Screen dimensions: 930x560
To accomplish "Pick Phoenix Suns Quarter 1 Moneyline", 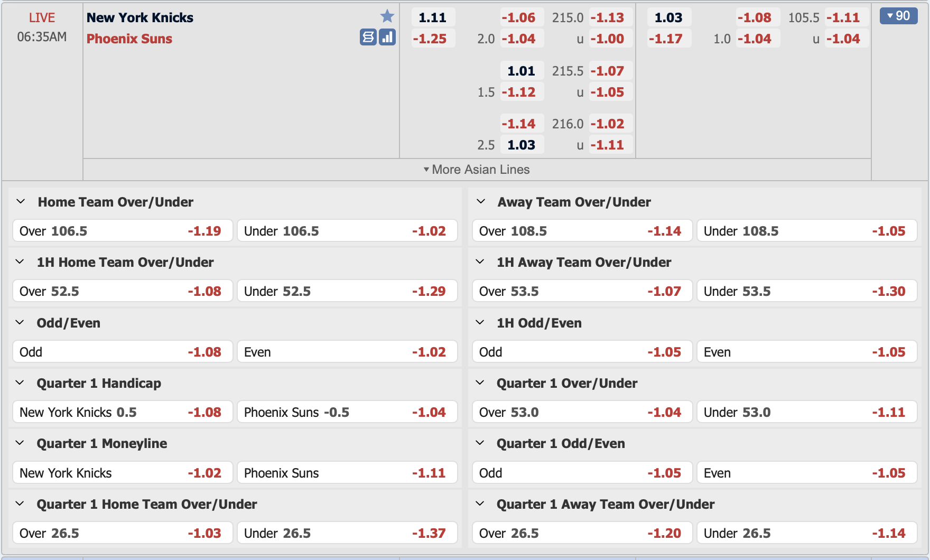I will [x=347, y=473].
